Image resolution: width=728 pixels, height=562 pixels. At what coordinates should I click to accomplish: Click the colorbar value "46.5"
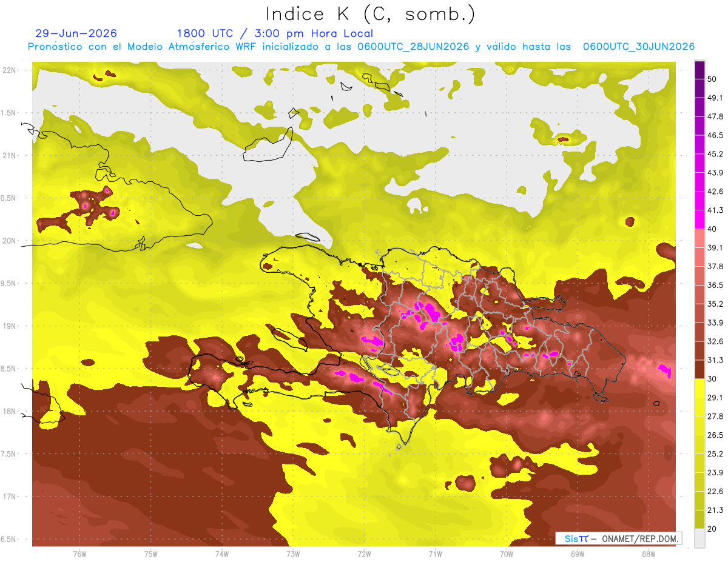[715, 135]
